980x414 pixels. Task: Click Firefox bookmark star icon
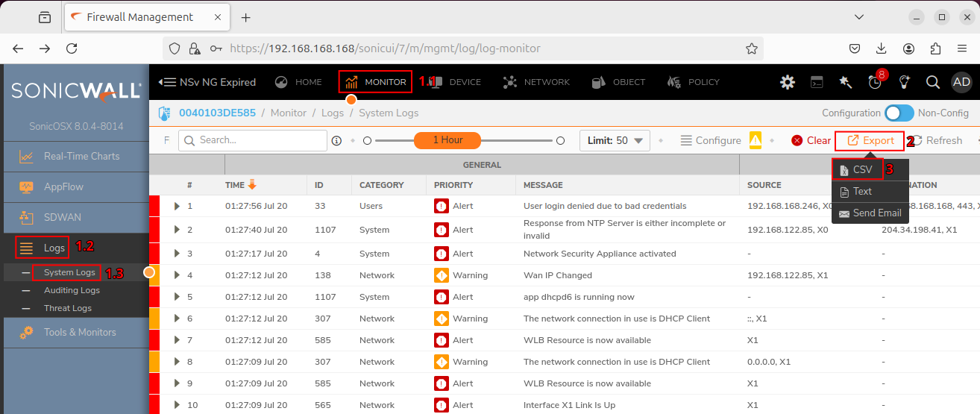[752, 48]
